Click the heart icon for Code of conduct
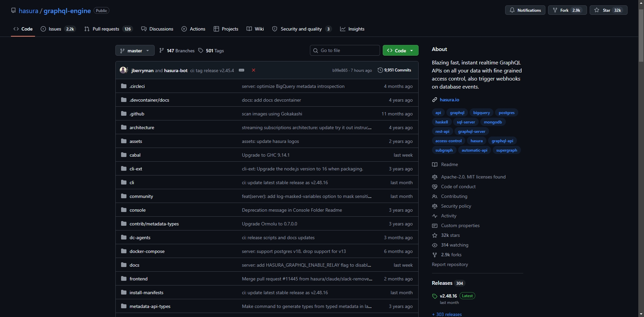 tap(435, 187)
